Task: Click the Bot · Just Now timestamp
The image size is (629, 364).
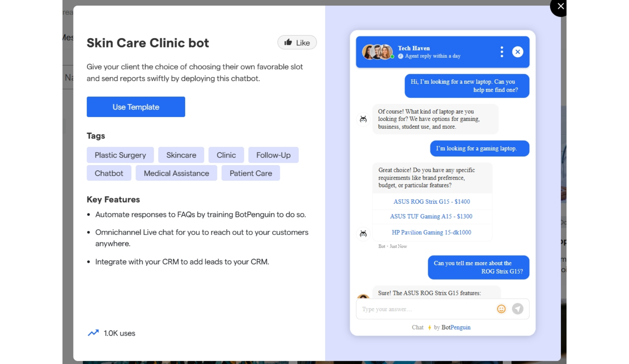Action: click(x=392, y=246)
